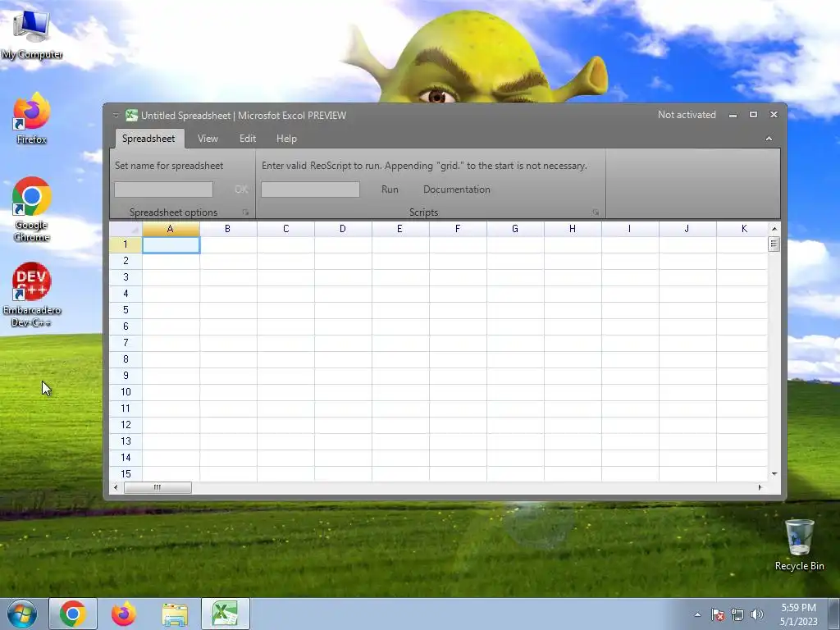The image size is (840, 630).
Task: Open the Documentation link
Action: (x=456, y=189)
